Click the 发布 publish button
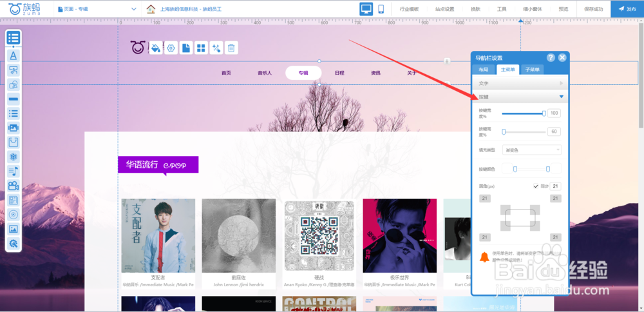644x312 pixels. (627, 9)
